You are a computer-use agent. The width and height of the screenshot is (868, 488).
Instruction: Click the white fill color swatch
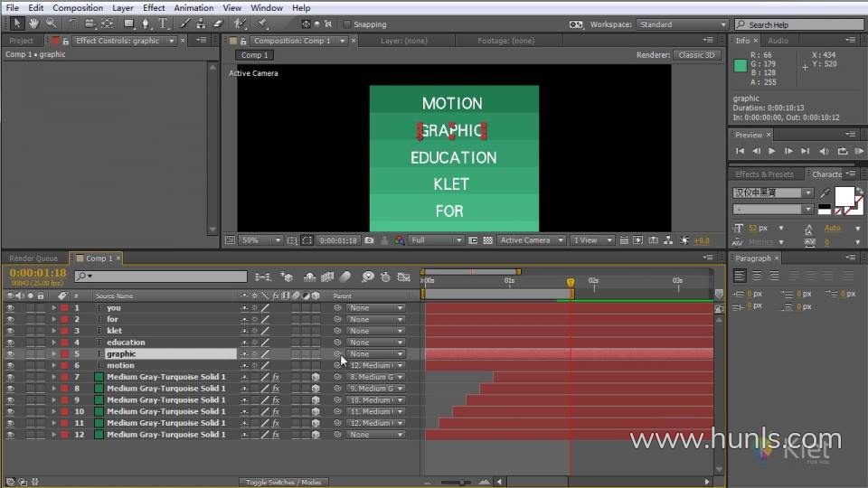844,196
